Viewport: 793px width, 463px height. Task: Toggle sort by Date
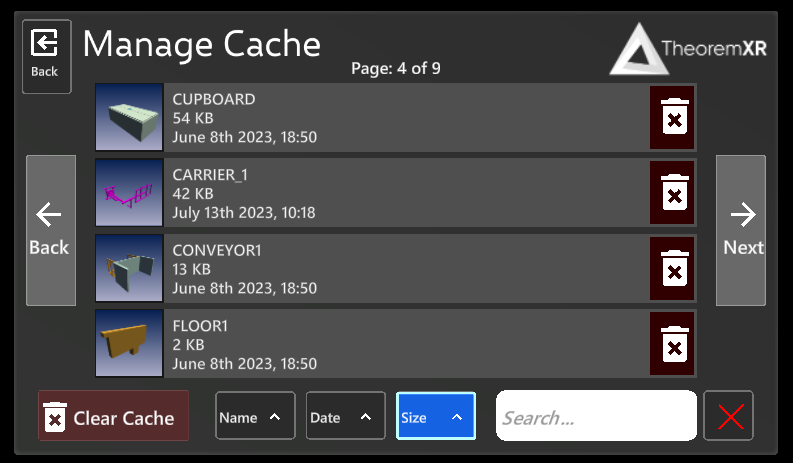coord(345,416)
